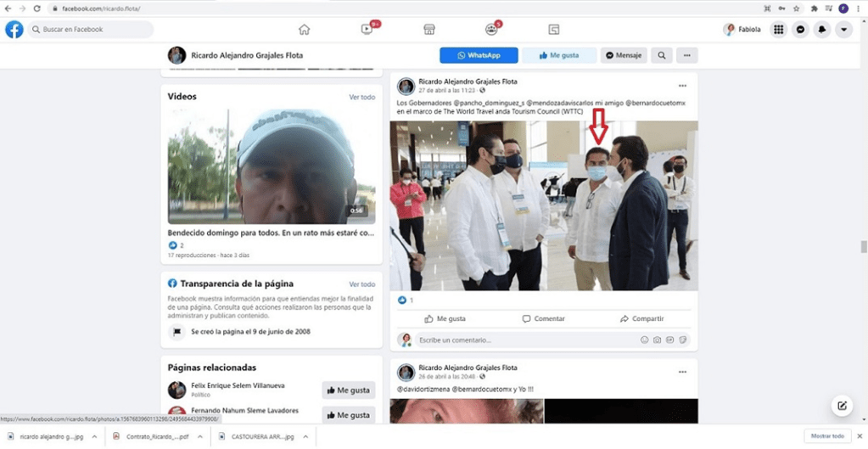Viewport: 868px width, 449px height.
Task: Click the Buscar en Facebook search field
Action: coord(90,30)
